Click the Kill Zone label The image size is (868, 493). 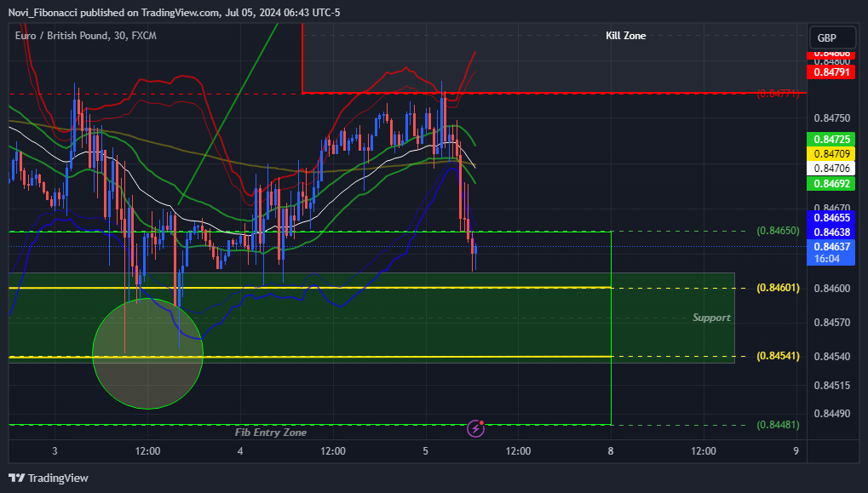[x=625, y=36]
